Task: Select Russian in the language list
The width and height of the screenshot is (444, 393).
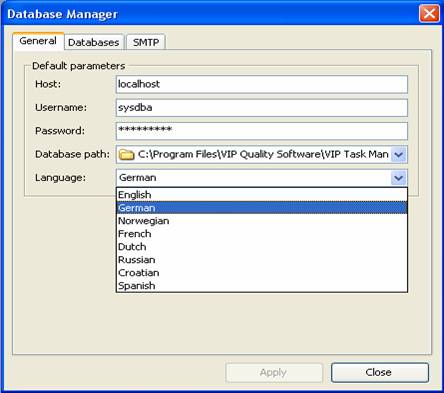Action: click(x=262, y=260)
